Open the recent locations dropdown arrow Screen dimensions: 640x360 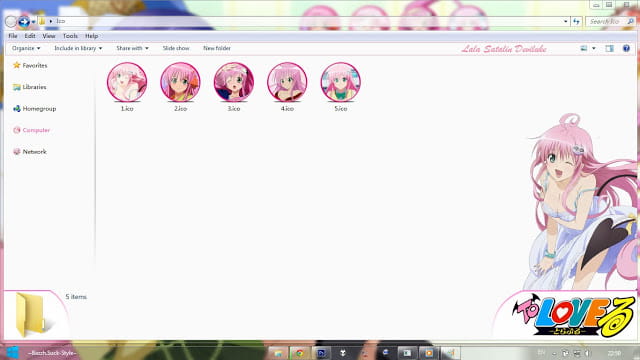(x=33, y=22)
